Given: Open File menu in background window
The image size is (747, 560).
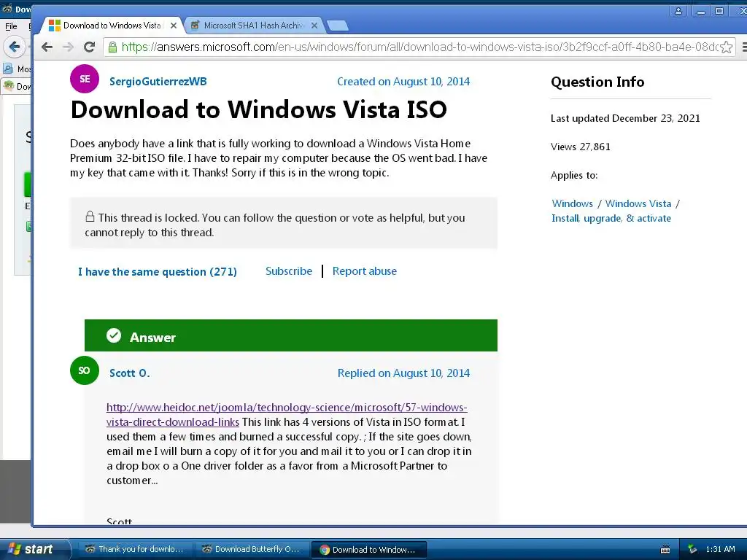Looking at the screenshot, I should [11, 26].
